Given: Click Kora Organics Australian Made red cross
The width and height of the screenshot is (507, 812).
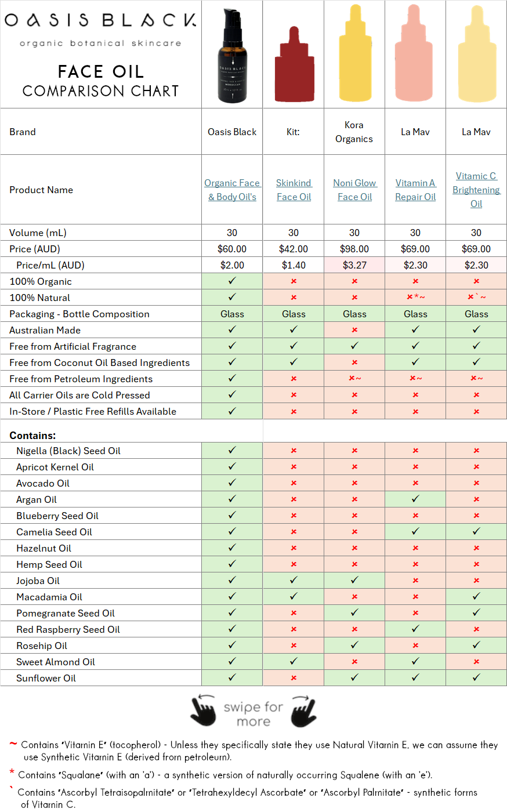Looking at the screenshot, I should [354, 330].
